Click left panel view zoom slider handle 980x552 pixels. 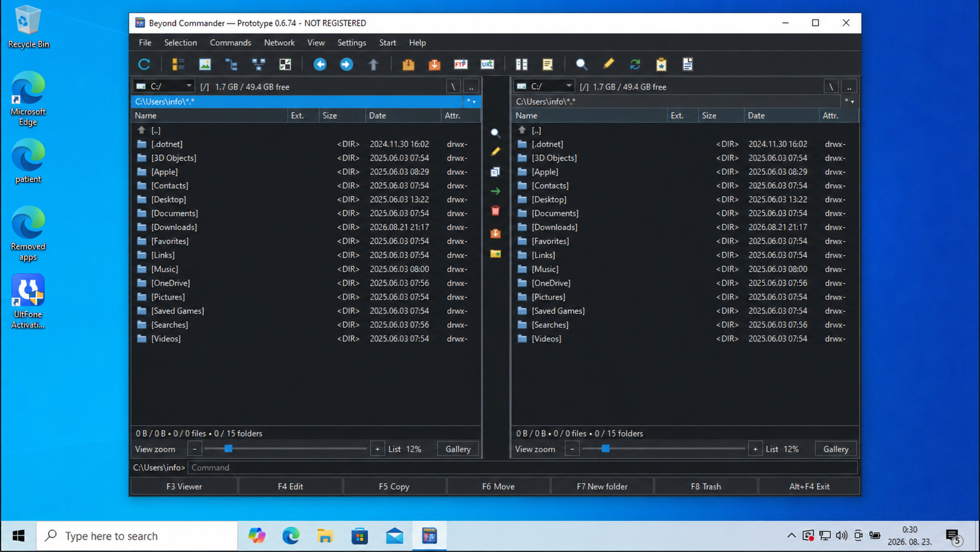click(x=229, y=449)
